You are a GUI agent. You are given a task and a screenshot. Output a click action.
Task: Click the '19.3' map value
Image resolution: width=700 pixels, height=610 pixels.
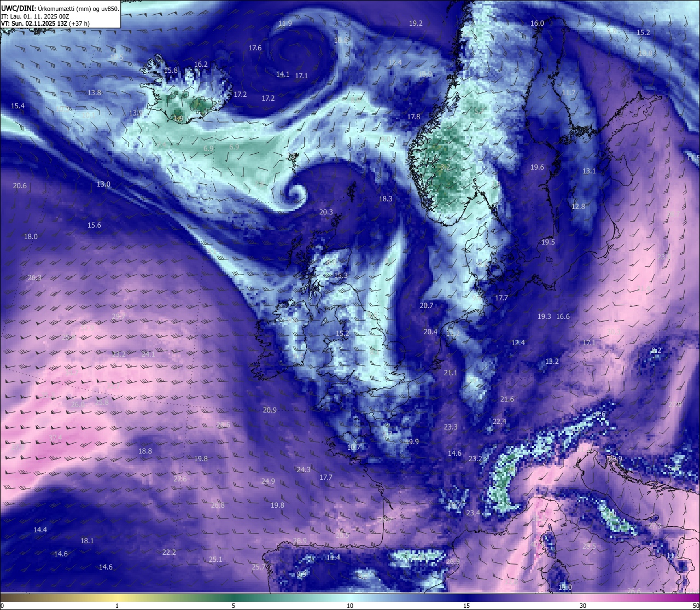tap(544, 316)
